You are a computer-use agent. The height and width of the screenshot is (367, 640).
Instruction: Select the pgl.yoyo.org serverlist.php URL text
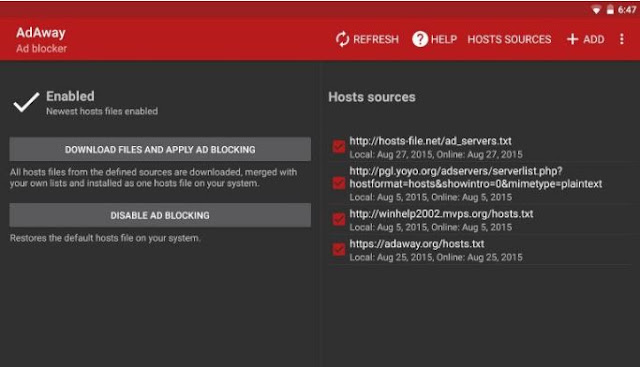click(x=476, y=177)
